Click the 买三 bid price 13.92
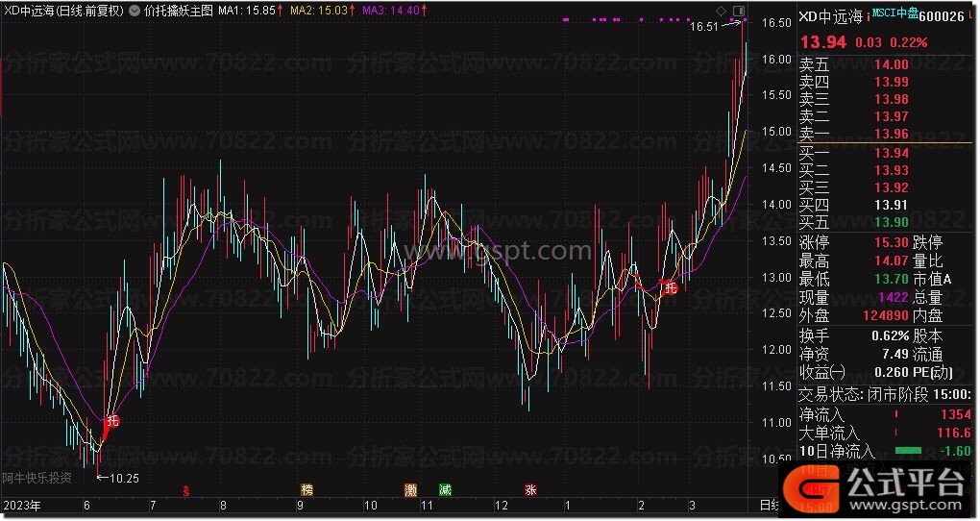980x521 pixels. coord(892,187)
